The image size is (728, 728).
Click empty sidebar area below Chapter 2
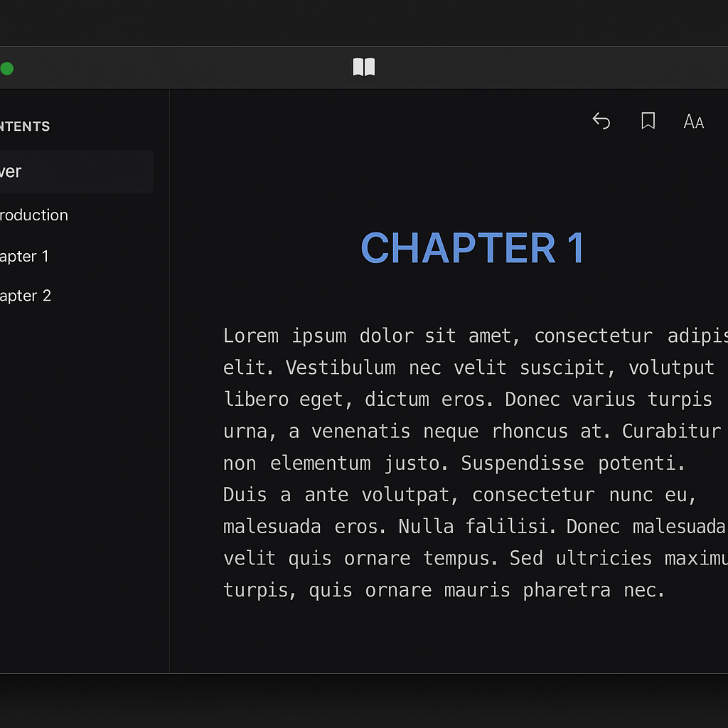[78, 462]
